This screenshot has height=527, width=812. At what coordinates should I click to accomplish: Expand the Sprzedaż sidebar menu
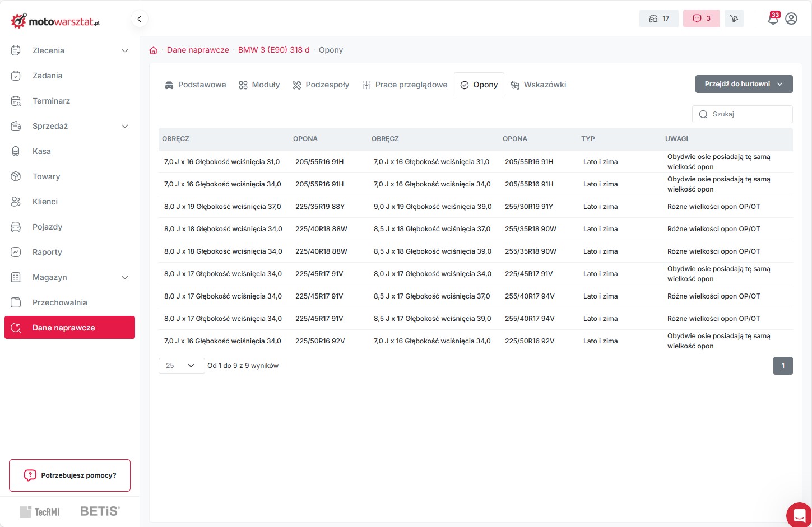coord(125,126)
